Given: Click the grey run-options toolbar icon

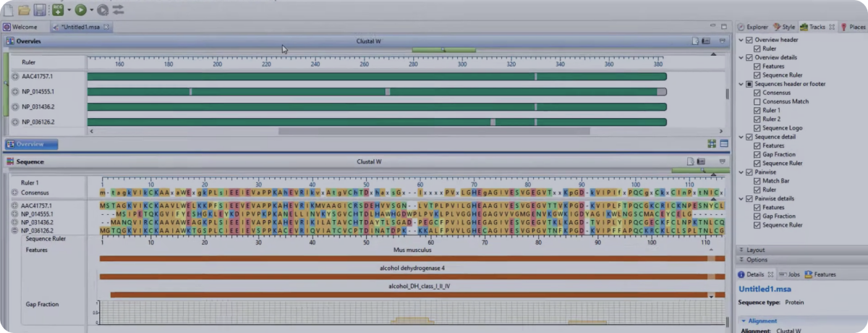Looking at the screenshot, I should pos(103,10).
